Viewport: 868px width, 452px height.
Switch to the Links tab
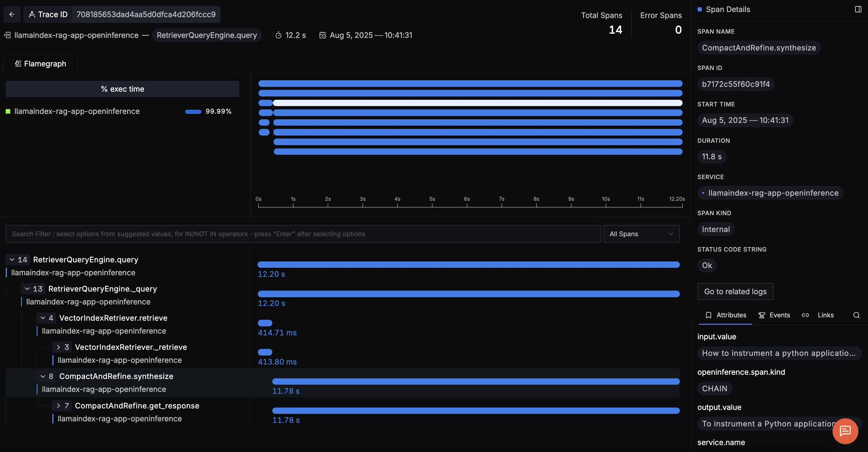pos(818,315)
